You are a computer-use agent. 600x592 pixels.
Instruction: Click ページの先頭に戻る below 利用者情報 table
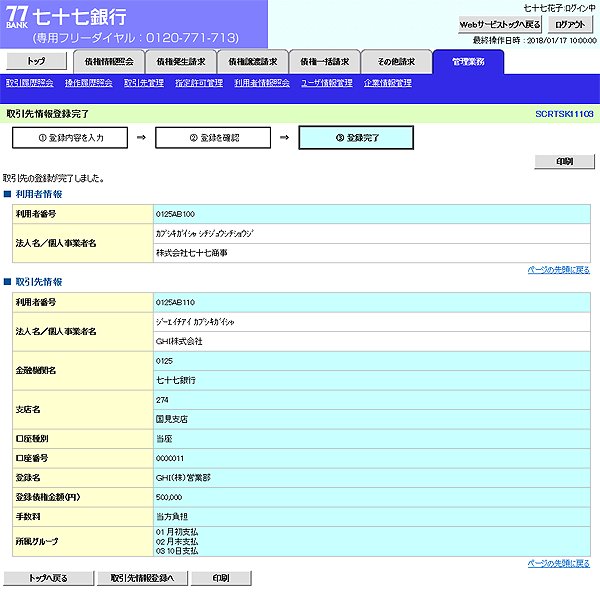(559, 270)
